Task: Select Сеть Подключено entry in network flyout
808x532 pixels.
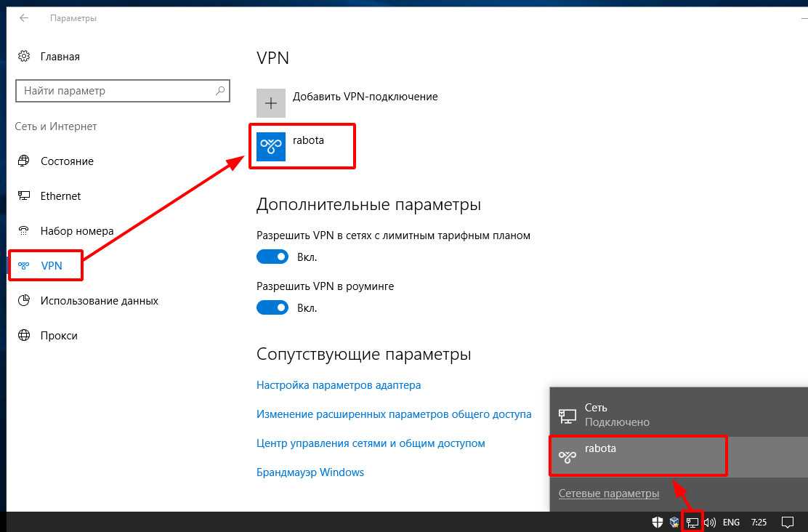Action: tap(679, 414)
